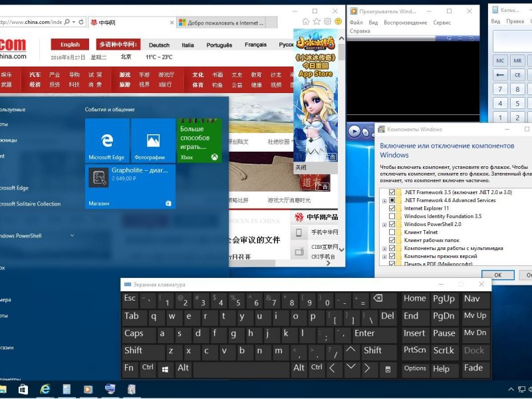
Task: Expand the Windows PowerShell folder in Start menu
Action: coord(72,235)
